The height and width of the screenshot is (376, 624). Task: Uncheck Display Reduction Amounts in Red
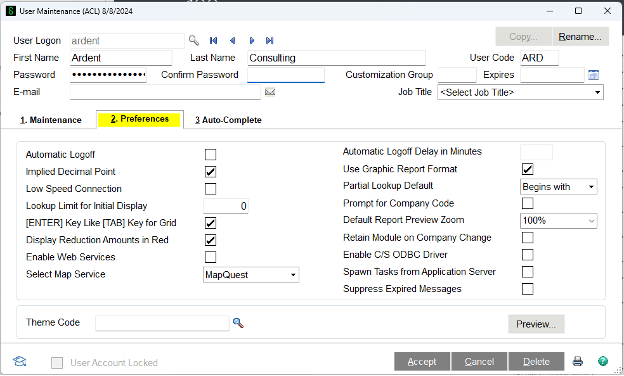point(210,240)
